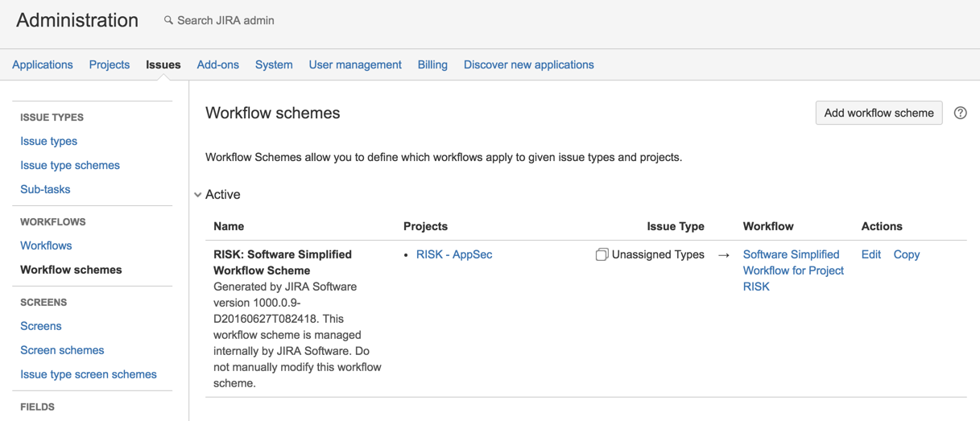Switch to the Projects tab
The image size is (980, 421).
click(110, 64)
